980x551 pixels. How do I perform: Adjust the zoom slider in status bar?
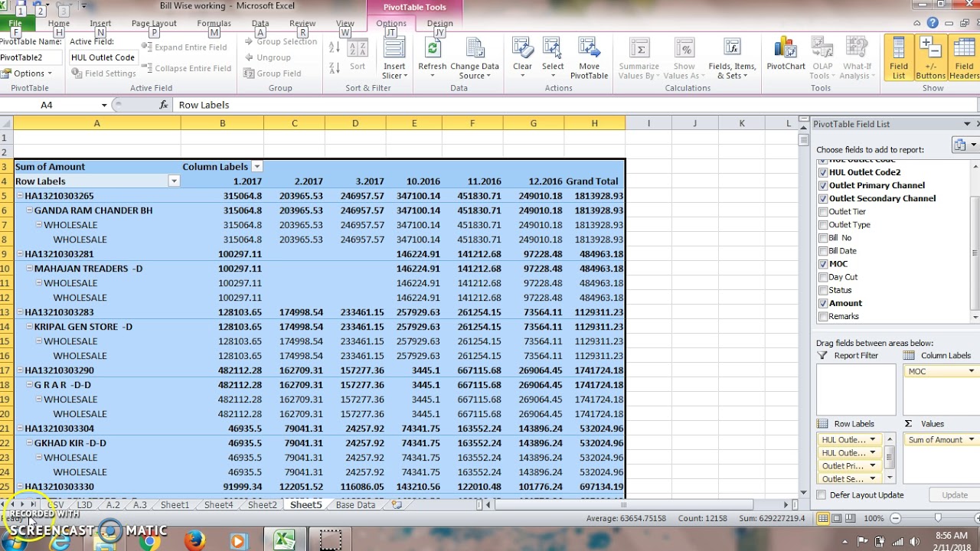938,518
